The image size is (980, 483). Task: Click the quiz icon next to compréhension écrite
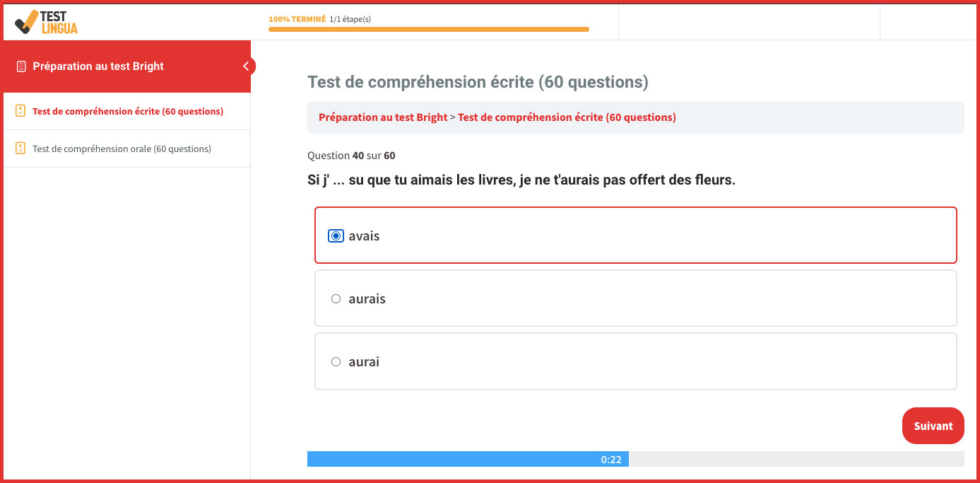[20, 111]
